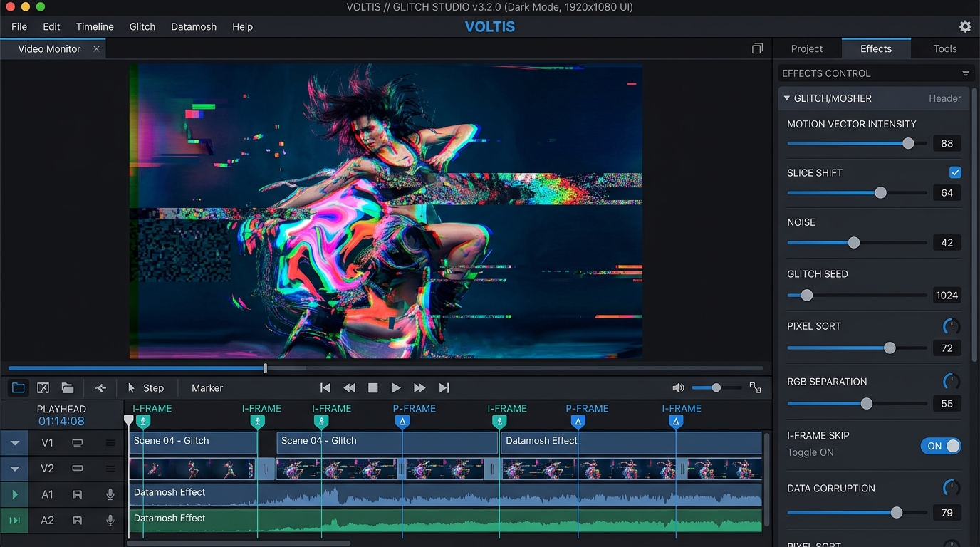Click the V1 track hamburger menu icon
The width and height of the screenshot is (980, 547).
110,443
